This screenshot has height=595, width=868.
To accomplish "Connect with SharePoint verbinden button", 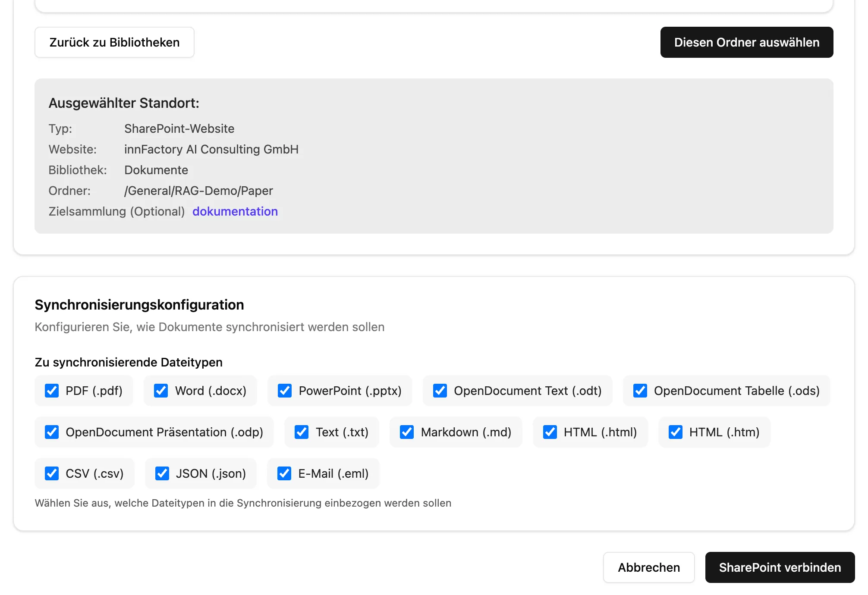I will pos(780,567).
